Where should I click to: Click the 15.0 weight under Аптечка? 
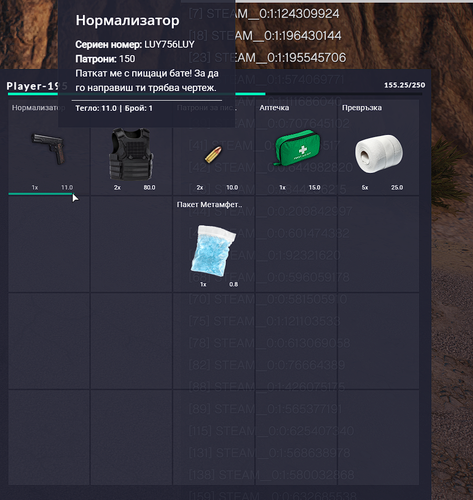pos(314,187)
